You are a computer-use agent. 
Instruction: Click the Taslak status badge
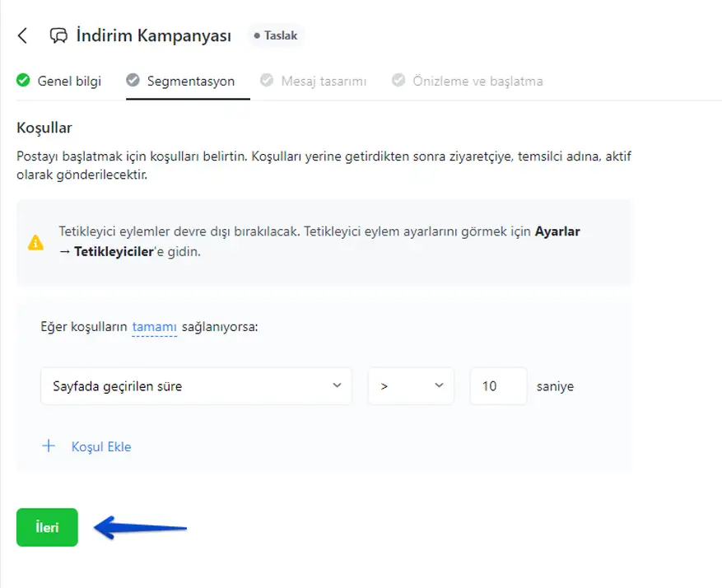pyautogui.click(x=275, y=35)
